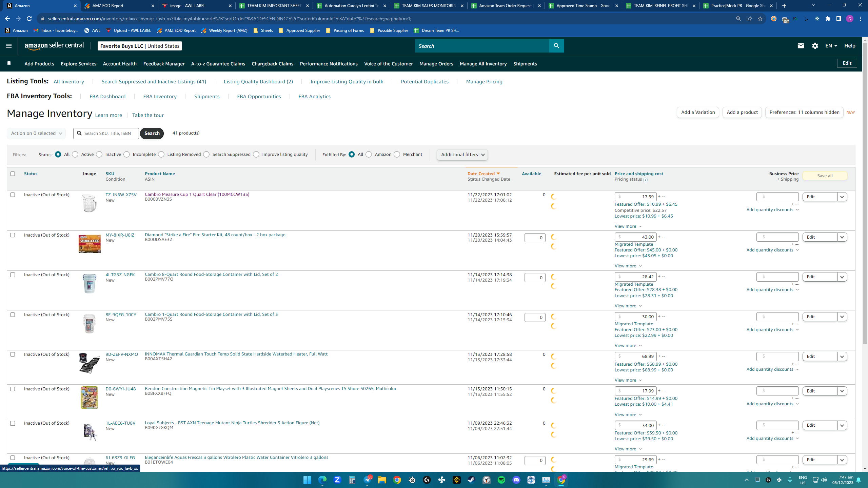868x488 pixels.
Task: Select the Inactive status filter radio
Action: [x=99, y=155]
